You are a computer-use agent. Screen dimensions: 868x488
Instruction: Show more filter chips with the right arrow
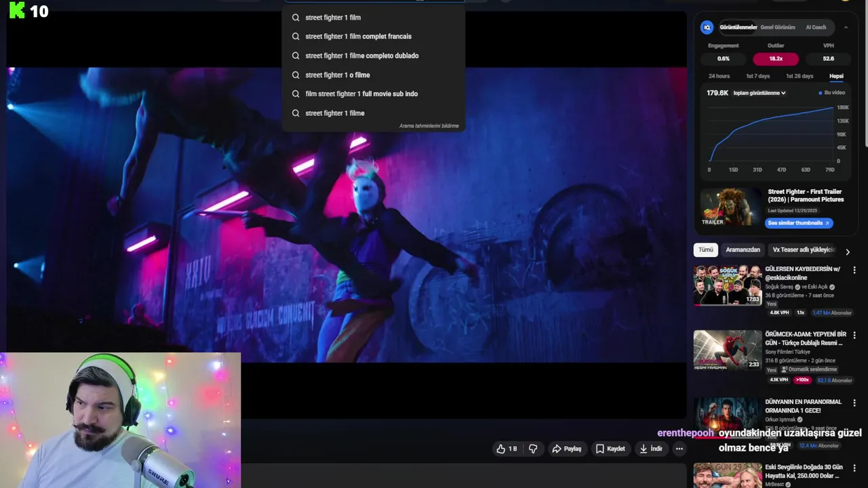(847, 252)
